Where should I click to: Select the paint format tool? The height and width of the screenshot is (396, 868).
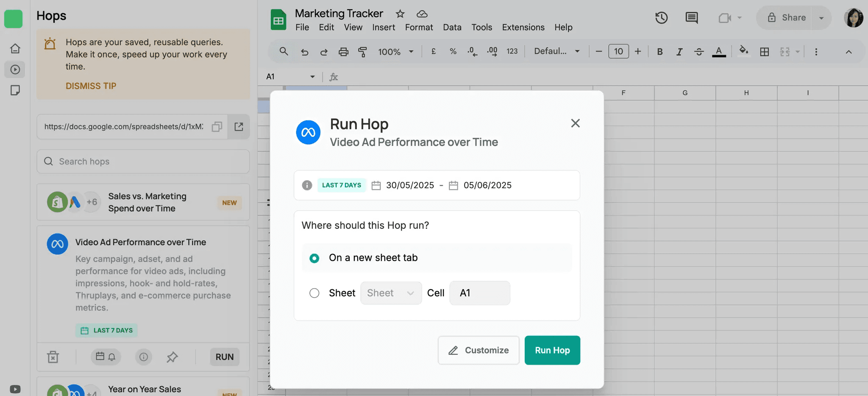click(363, 52)
